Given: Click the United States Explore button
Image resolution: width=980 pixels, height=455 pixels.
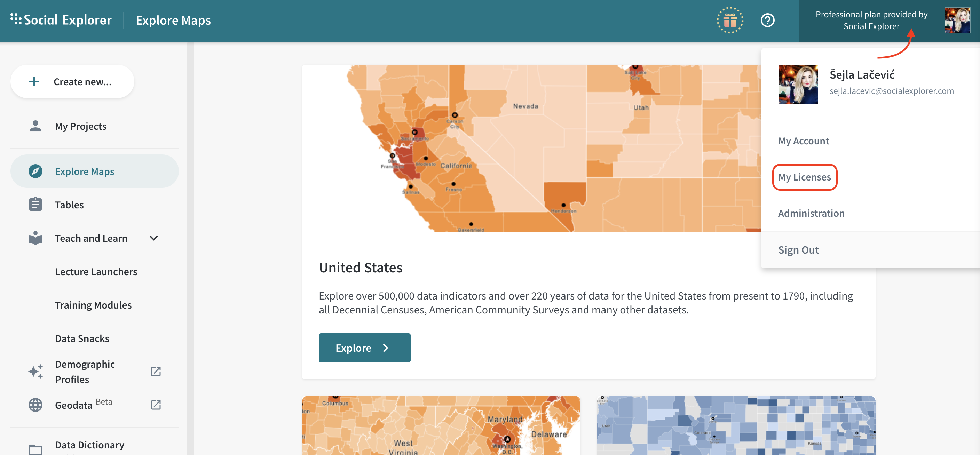Looking at the screenshot, I should click(364, 348).
